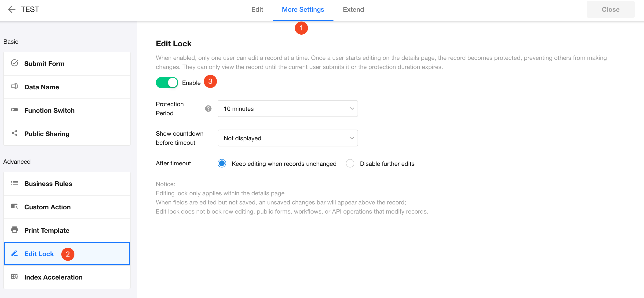The image size is (644, 298).
Task: Open the Not displayed countdown dropdown
Action: coord(288,138)
